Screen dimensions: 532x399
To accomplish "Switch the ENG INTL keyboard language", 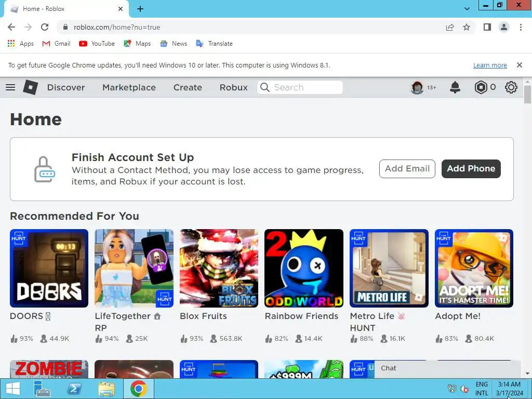I will 482,389.
